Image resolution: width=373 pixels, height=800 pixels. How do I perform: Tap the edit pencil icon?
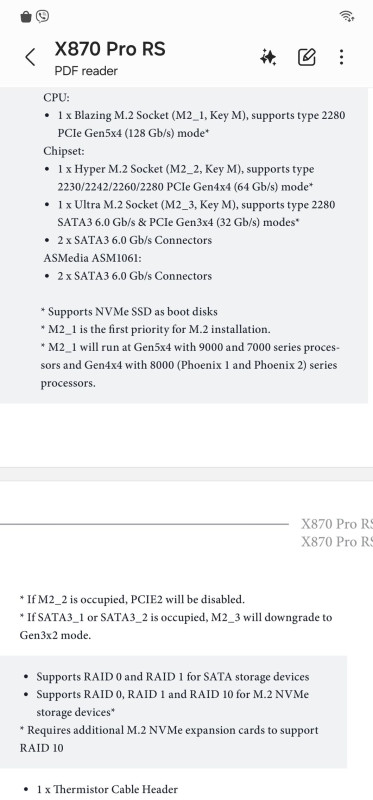(307, 57)
